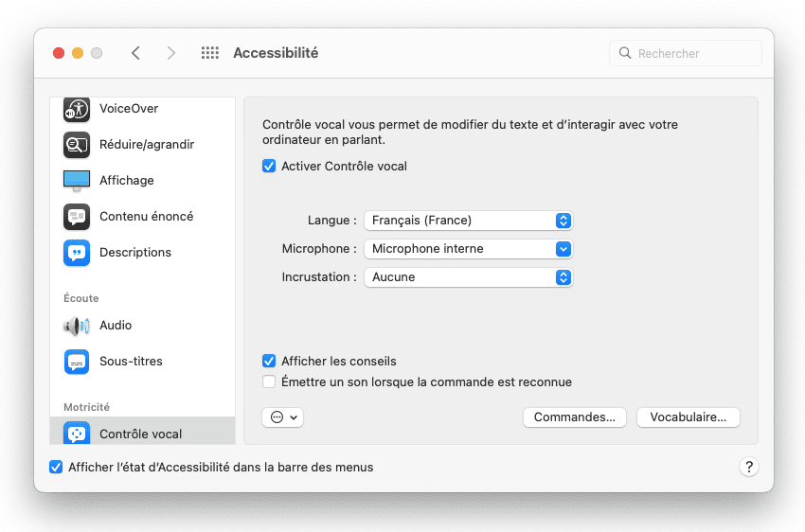Open the Descriptions sidebar icon
The width and height of the screenshot is (805, 532).
point(77,253)
